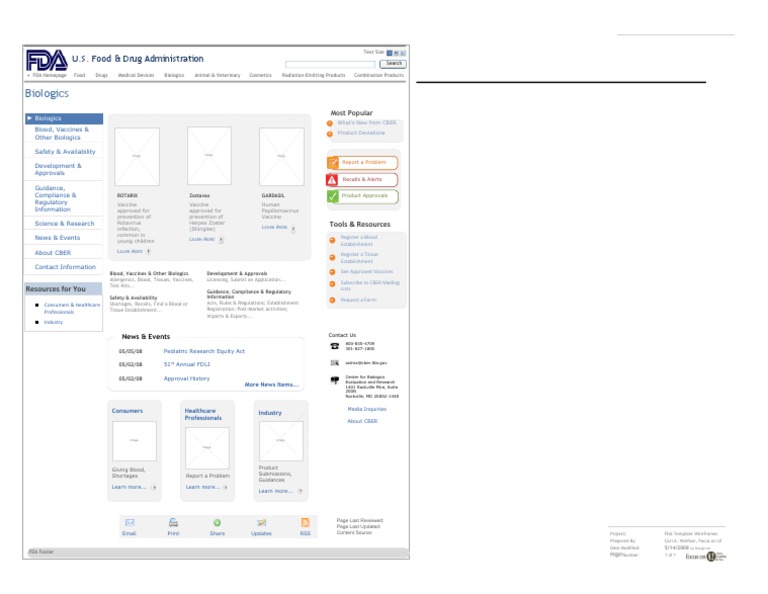Click the Report a Problem pencil icon
The image size is (768, 594).
333,163
